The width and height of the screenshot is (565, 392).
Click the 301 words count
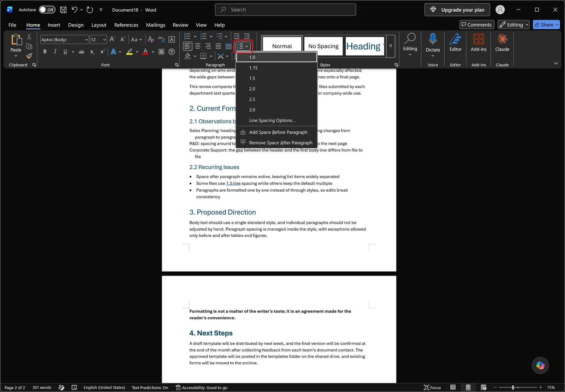pyautogui.click(x=42, y=387)
